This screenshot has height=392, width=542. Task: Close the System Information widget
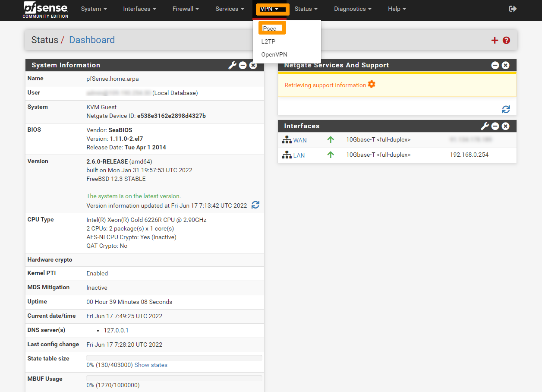point(253,65)
